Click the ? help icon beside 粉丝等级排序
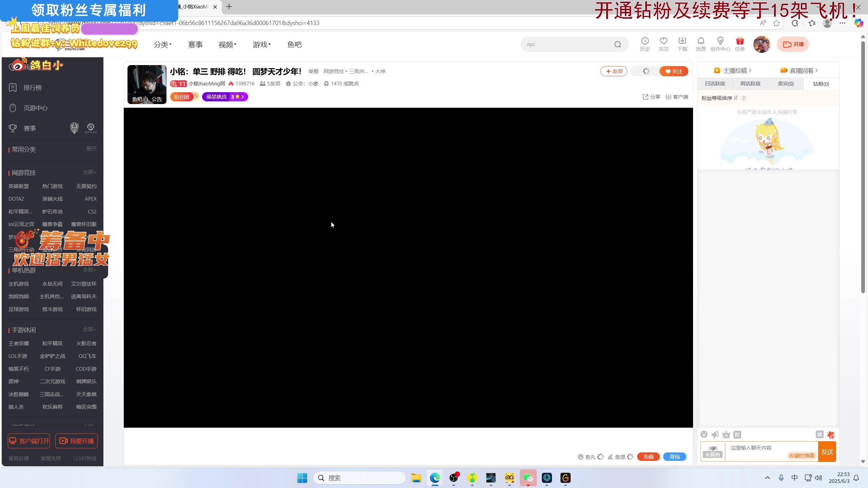This screenshot has height=488, width=868. [x=744, y=98]
